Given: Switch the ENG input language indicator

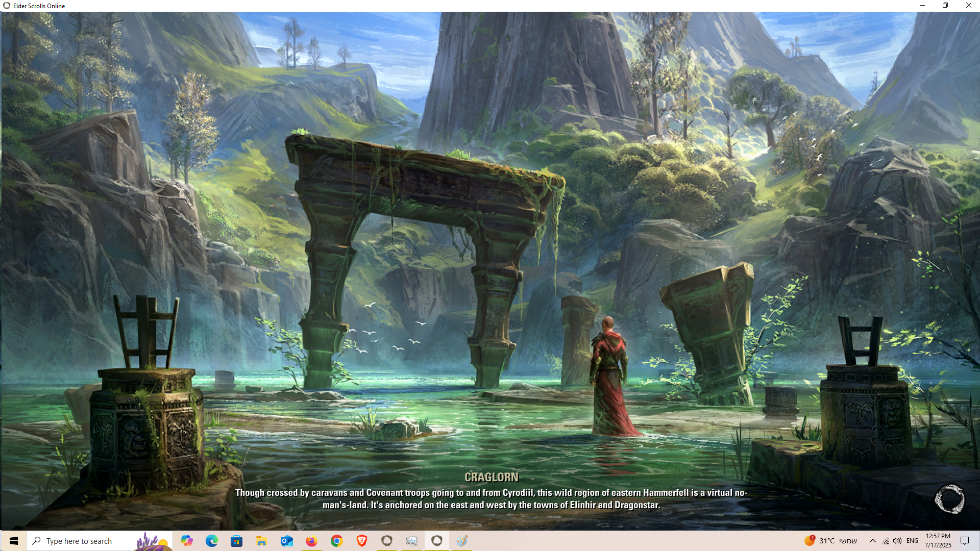Looking at the screenshot, I should 912,541.
